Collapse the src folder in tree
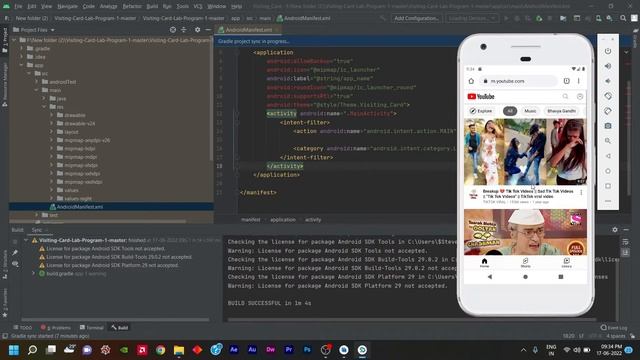 tap(29, 73)
